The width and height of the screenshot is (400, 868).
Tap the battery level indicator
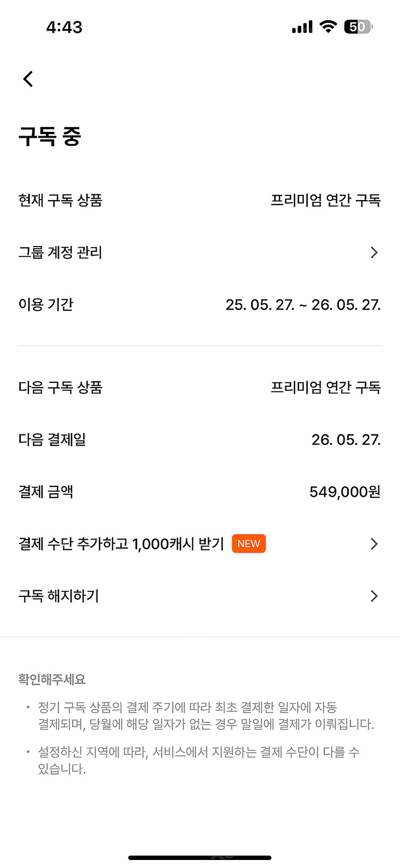click(x=358, y=27)
